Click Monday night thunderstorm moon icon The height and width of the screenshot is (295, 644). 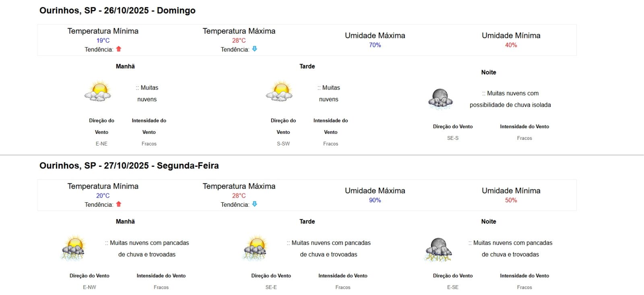click(x=438, y=249)
